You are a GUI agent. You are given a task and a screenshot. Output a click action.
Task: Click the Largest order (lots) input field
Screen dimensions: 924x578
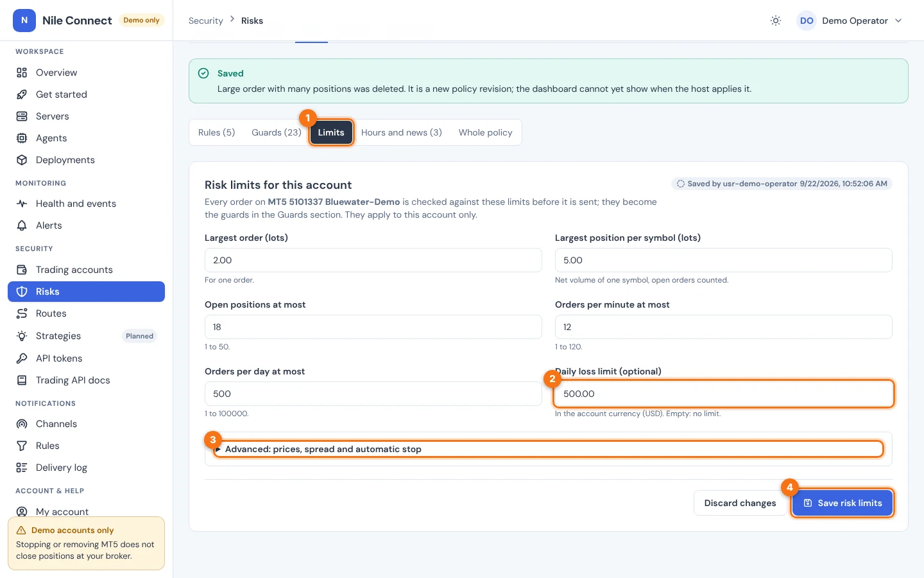373,260
